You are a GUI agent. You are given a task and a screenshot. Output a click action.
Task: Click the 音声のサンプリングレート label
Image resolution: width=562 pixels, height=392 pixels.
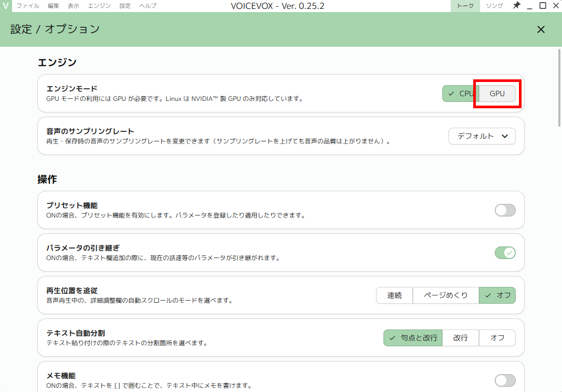pos(90,131)
